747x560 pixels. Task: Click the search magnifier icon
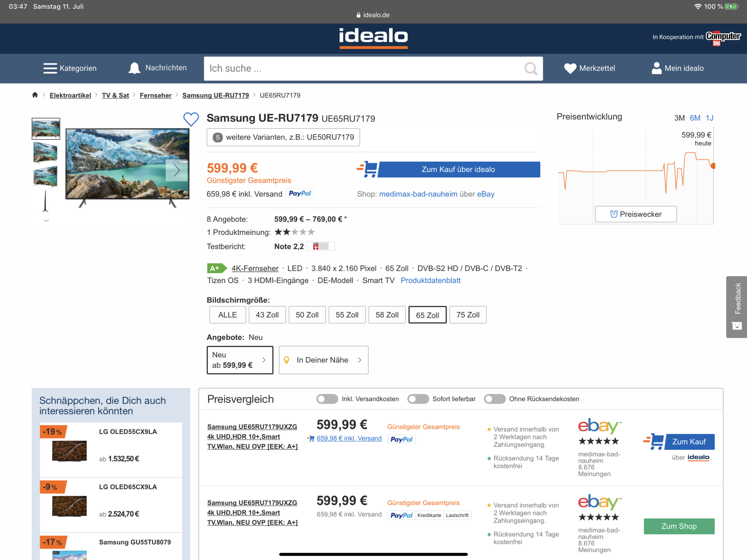tap(530, 69)
